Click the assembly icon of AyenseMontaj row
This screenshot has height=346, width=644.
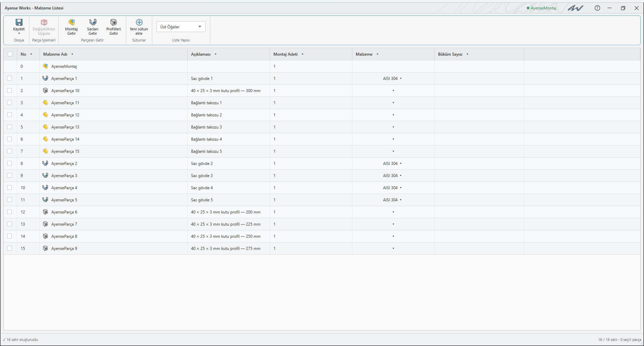tap(46, 66)
